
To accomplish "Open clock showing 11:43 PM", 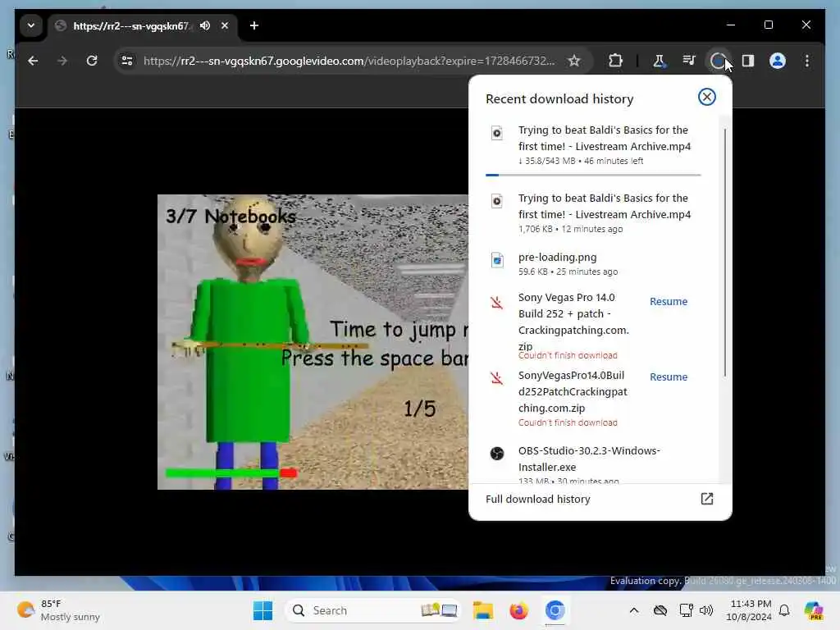I will (749, 610).
